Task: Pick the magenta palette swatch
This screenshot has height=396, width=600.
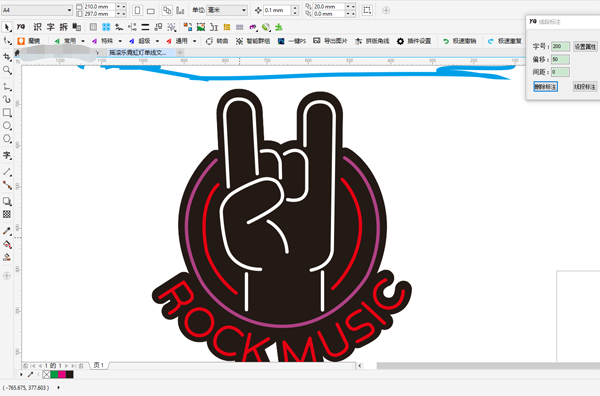Action: tap(62, 375)
